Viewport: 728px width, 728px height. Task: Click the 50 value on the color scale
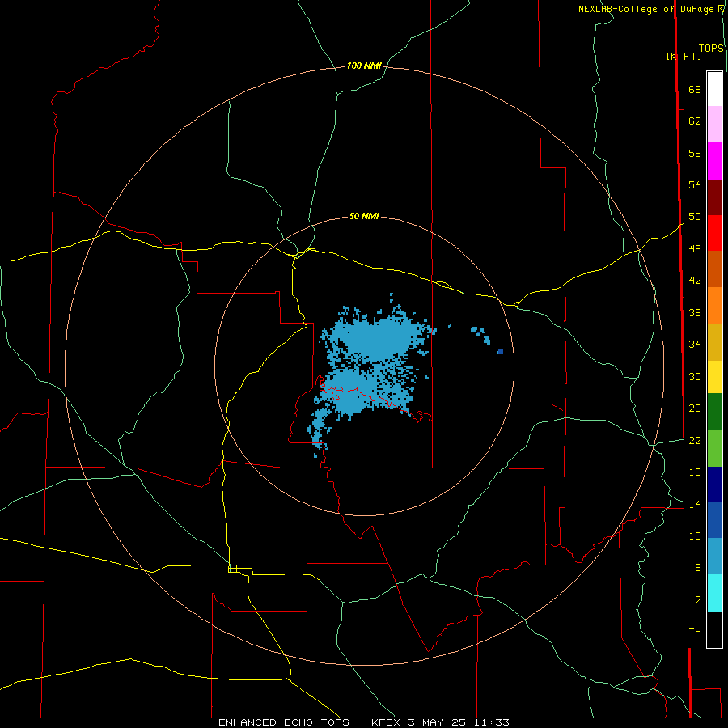(695, 216)
